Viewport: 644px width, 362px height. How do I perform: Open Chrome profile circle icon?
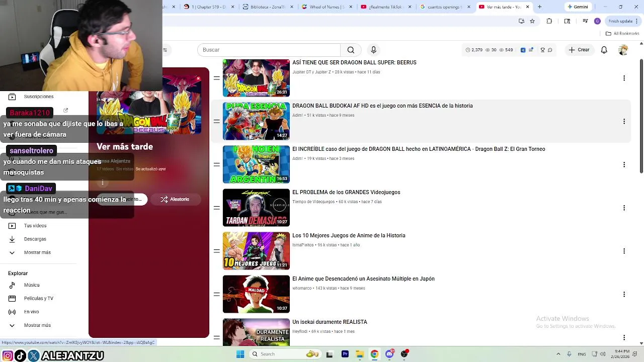pyautogui.click(x=597, y=21)
